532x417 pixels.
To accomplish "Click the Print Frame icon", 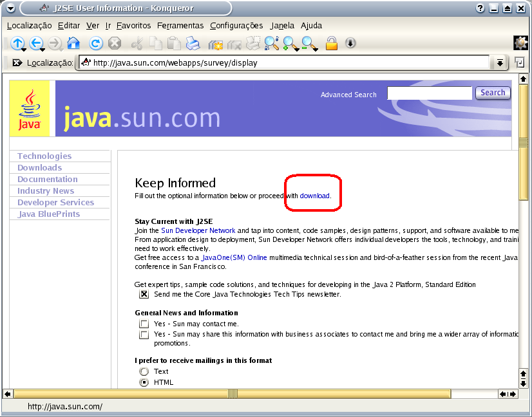I will pyautogui.click(x=253, y=43).
